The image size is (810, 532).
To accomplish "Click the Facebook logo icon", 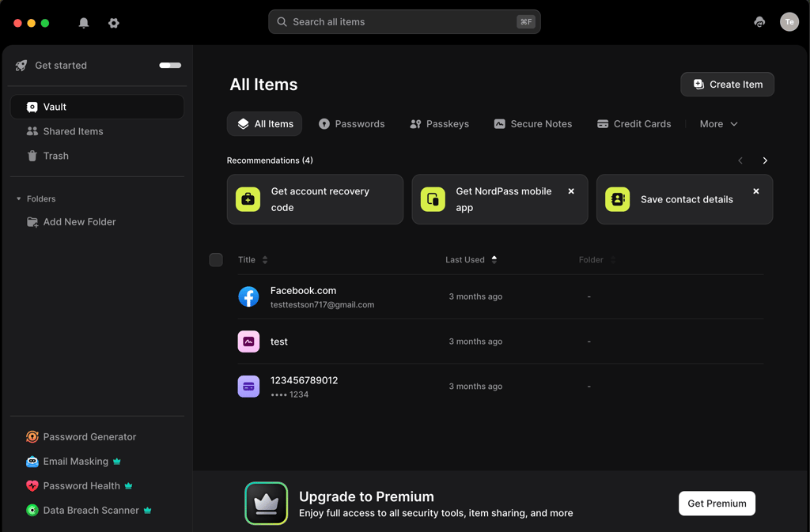I will [248, 296].
